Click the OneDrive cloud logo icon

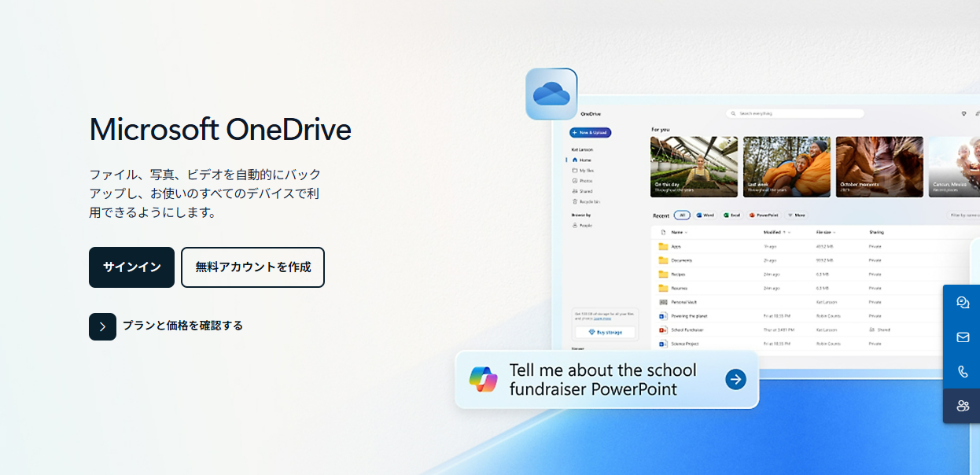point(551,94)
